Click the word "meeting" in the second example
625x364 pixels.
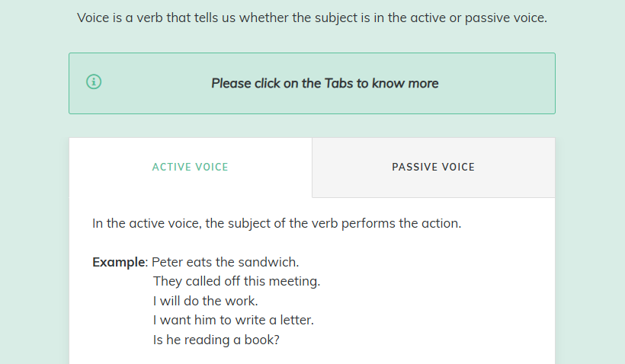point(296,282)
